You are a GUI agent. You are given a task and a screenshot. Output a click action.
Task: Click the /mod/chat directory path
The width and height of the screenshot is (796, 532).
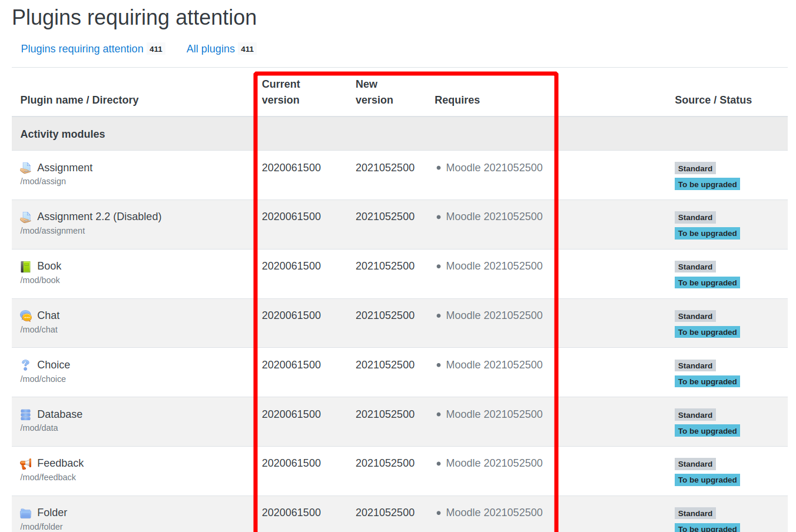[39, 330]
